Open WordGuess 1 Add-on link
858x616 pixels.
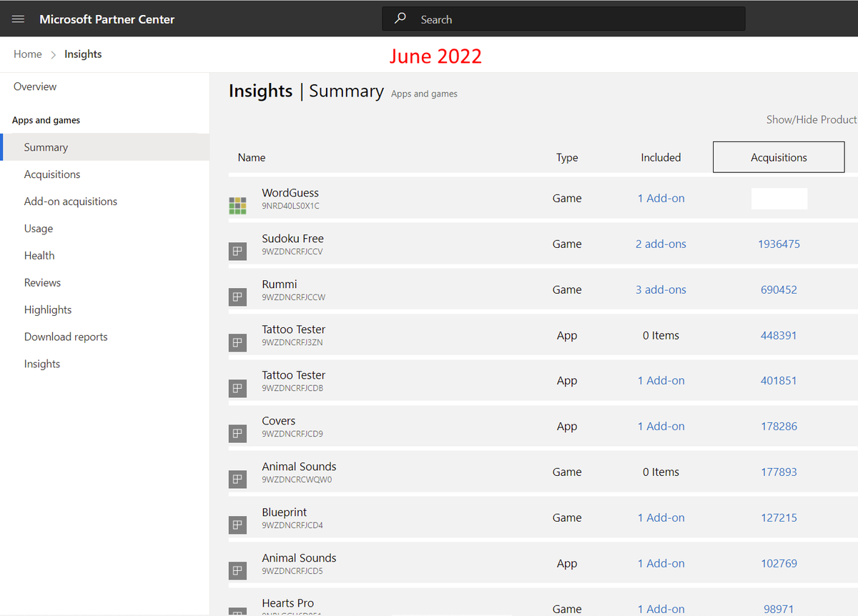click(661, 199)
